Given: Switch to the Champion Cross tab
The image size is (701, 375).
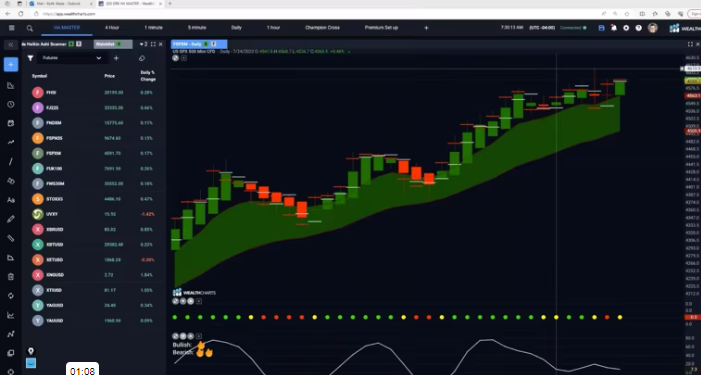Looking at the screenshot, I should [x=322, y=28].
